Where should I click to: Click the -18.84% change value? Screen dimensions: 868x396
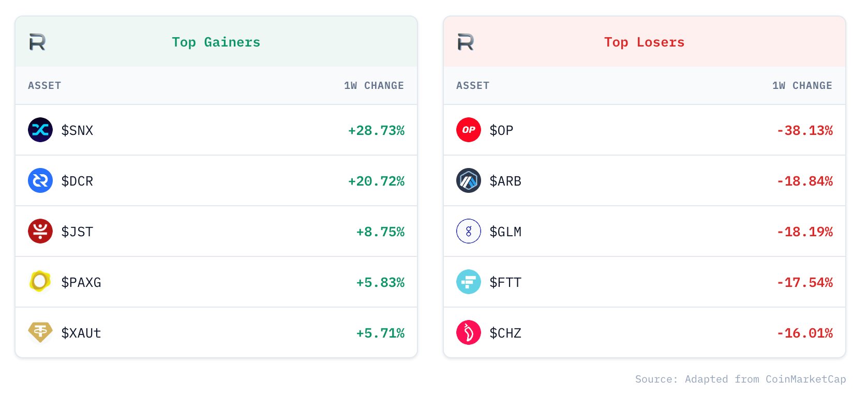coord(805,181)
